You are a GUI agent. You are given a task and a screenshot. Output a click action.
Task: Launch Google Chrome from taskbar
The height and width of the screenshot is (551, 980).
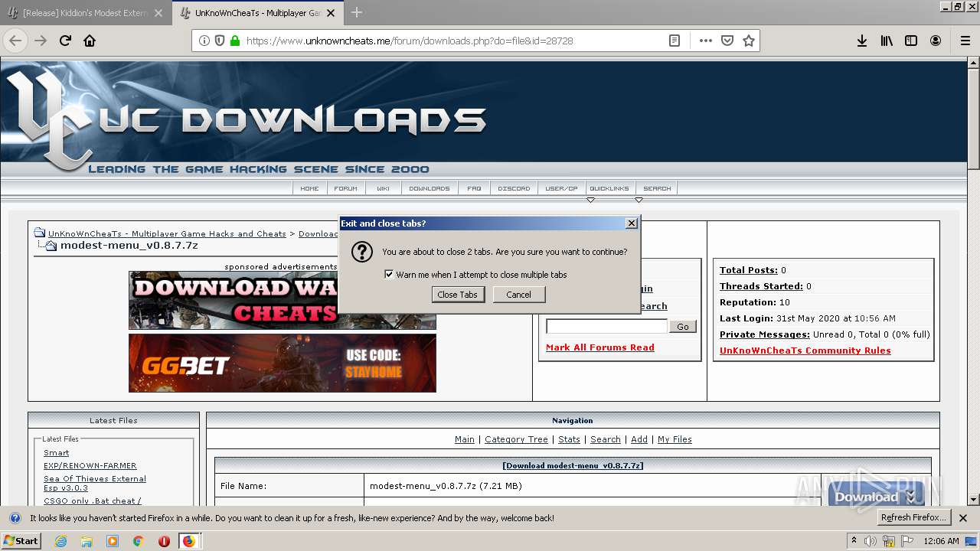pyautogui.click(x=139, y=541)
